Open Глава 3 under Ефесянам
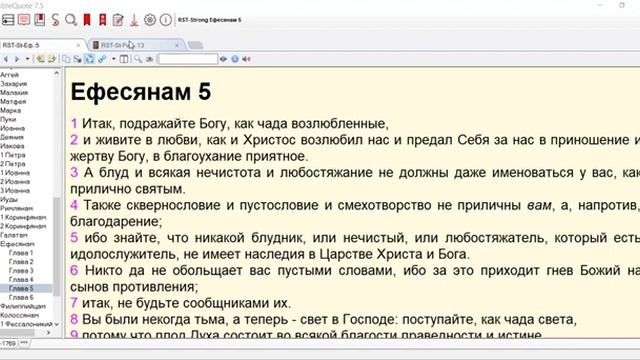Viewport: 640px width, 360px height. (x=21, y=271)
